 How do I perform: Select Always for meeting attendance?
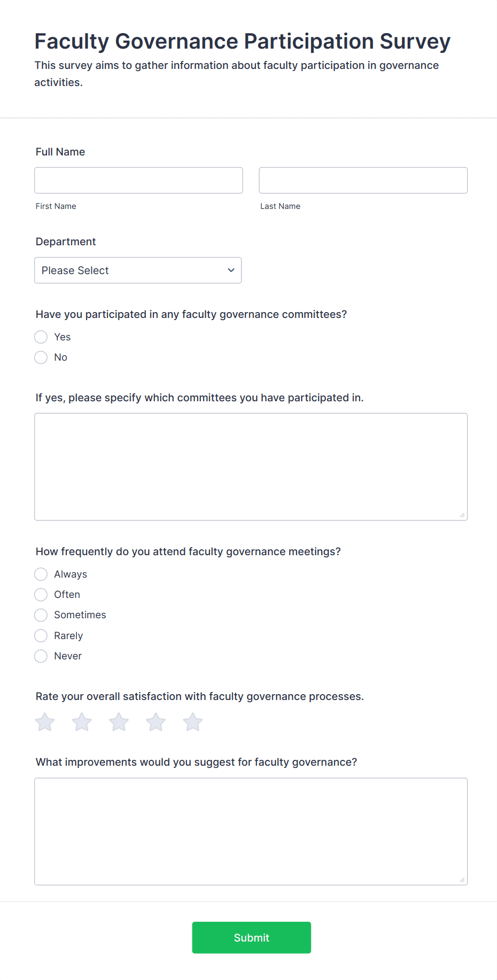point(41,574)
